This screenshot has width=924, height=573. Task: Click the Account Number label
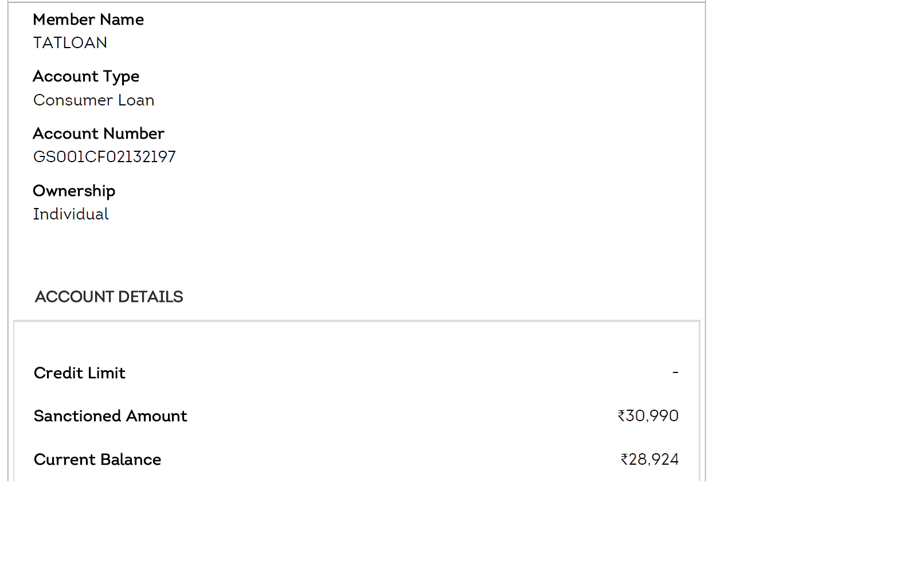99,134
